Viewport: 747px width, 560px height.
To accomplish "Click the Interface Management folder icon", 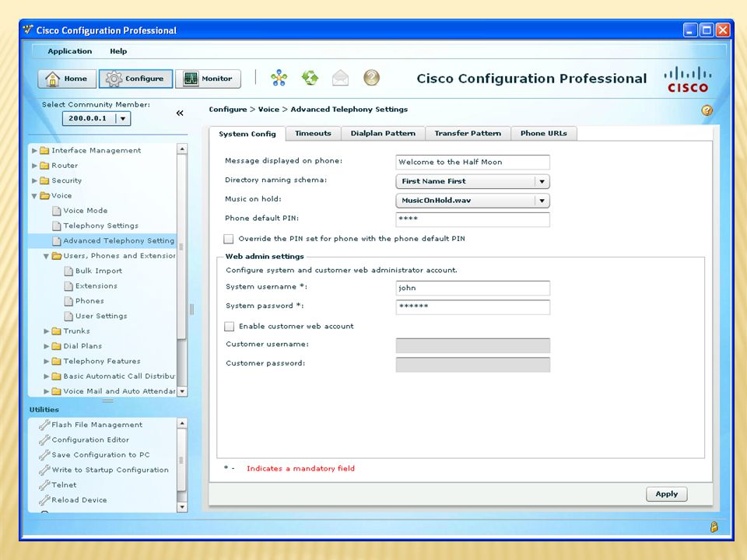I will (x=45, y=150).
